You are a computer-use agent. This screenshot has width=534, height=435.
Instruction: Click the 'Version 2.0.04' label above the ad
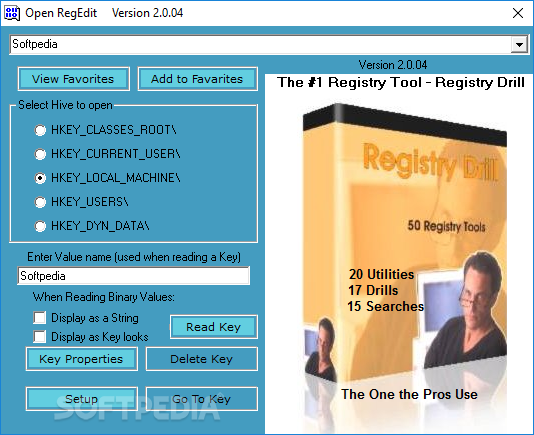[393, 65]
